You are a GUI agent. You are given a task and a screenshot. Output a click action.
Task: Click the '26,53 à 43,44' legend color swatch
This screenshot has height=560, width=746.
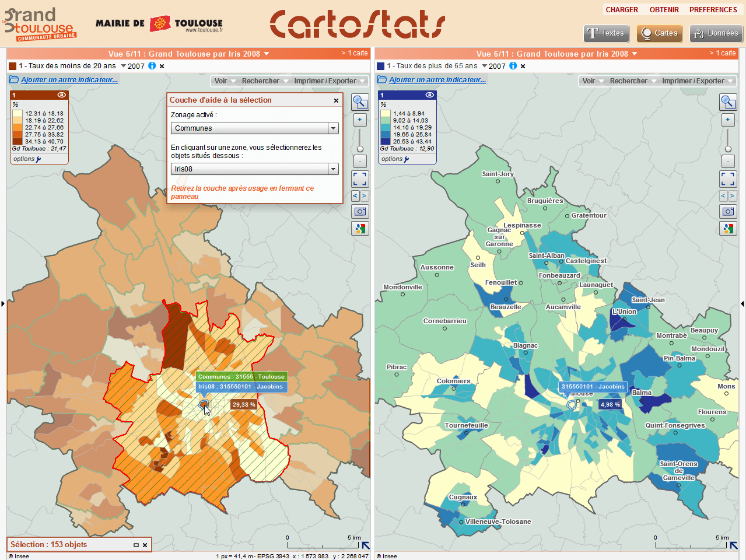[386, 141]
